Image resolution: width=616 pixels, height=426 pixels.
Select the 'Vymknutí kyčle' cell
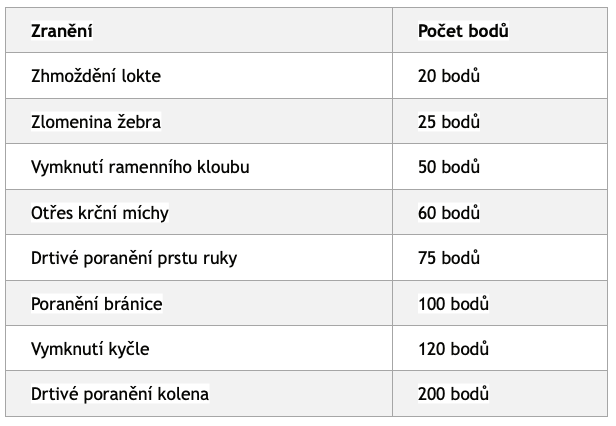tap(90, 349)
